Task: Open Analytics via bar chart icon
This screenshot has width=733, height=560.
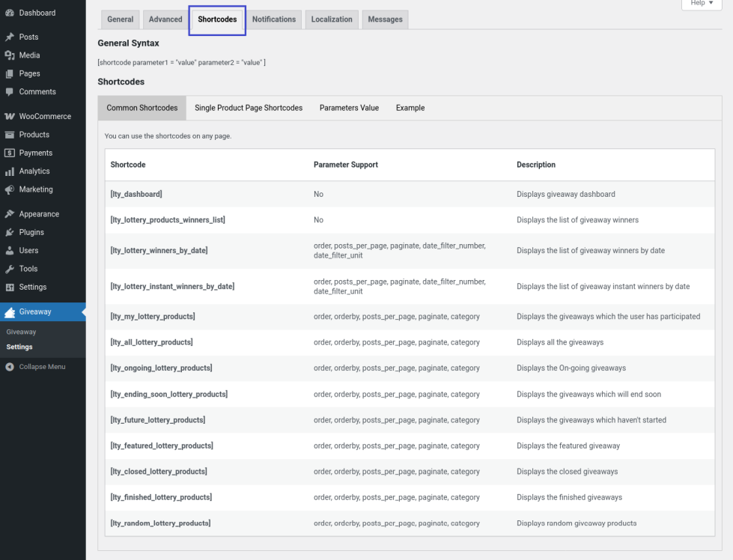Action: click(x=10, y=171)
